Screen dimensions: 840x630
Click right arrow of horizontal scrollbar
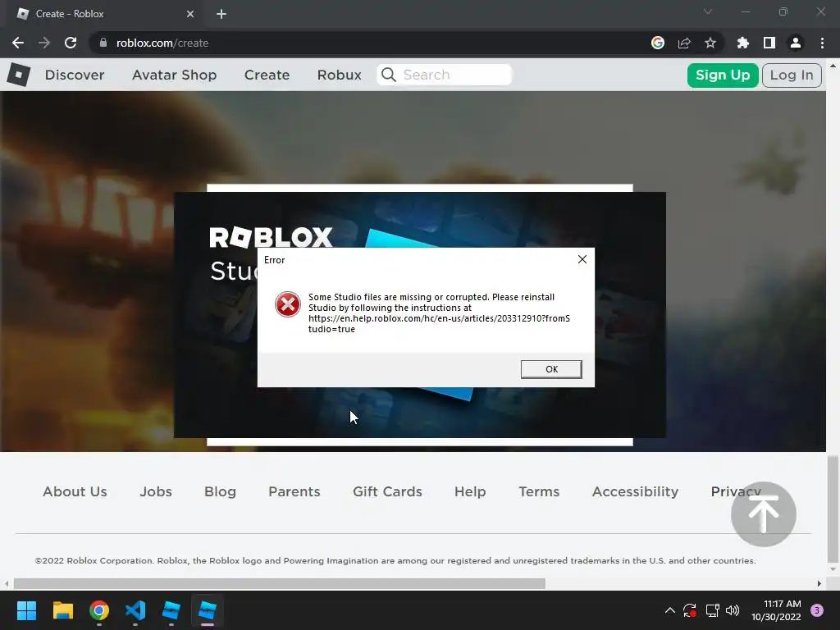[819, 583]
